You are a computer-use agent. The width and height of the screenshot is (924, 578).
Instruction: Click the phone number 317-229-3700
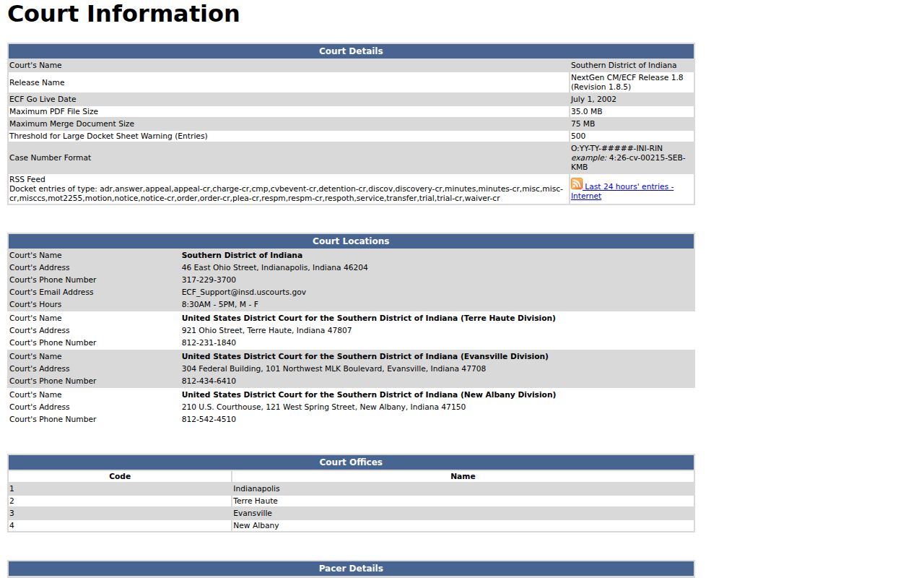pos(209,280)
